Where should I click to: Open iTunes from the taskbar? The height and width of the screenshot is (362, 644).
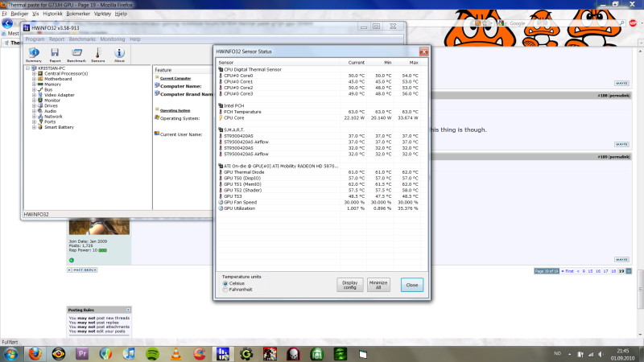(x=129, y=354)
